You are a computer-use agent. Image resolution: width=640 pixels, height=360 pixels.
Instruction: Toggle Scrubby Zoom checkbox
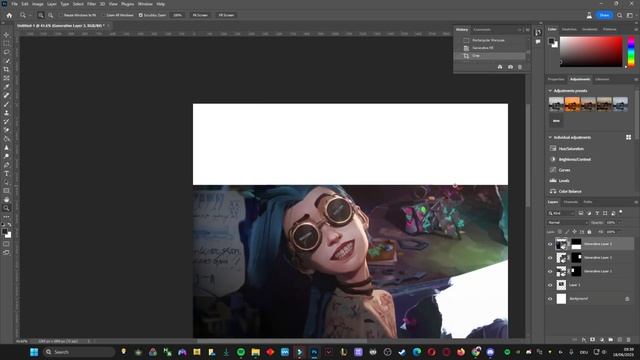(x=140, y=15)
